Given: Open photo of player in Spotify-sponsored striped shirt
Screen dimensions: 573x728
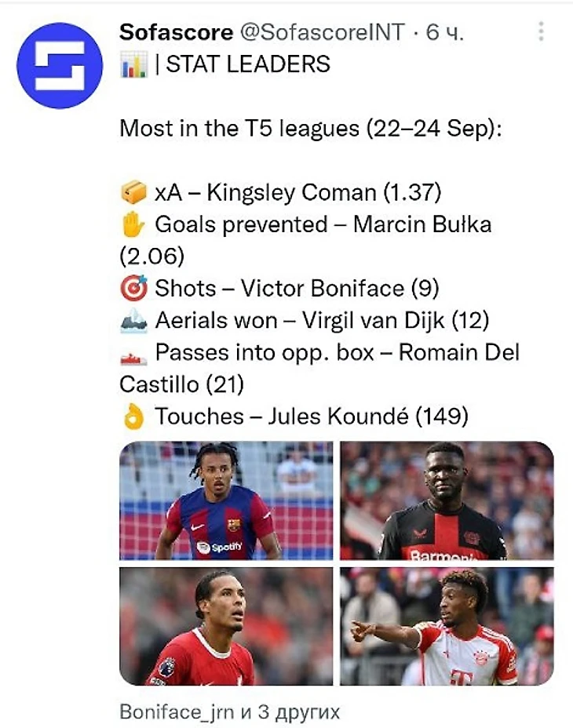Looking at the screenshot, I should tap(226, 500).
